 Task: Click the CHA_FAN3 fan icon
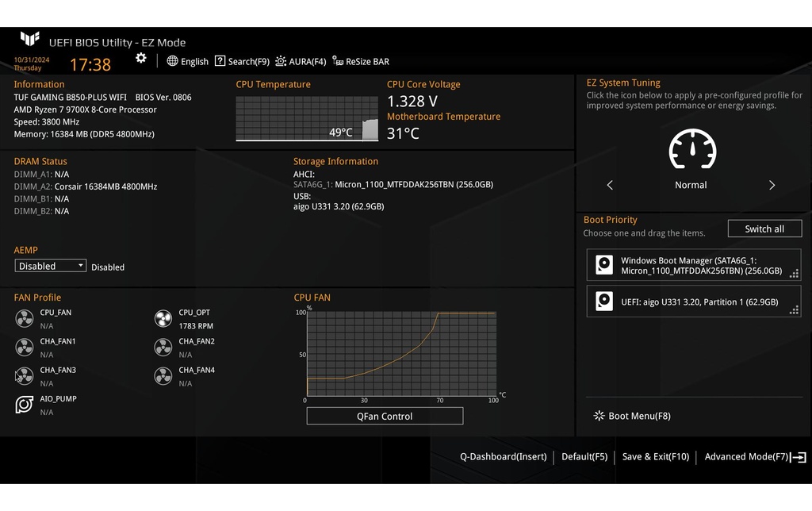(x=24, y=376)
